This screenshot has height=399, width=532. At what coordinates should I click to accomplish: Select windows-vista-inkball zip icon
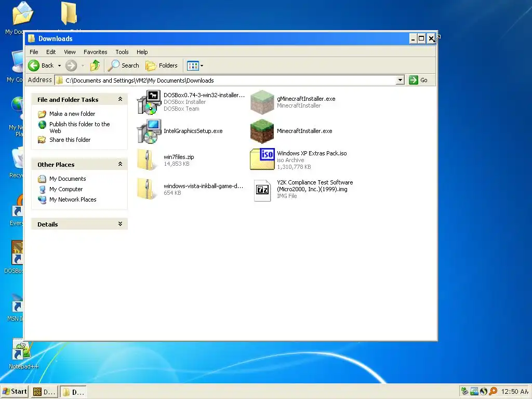click(147, 189)
